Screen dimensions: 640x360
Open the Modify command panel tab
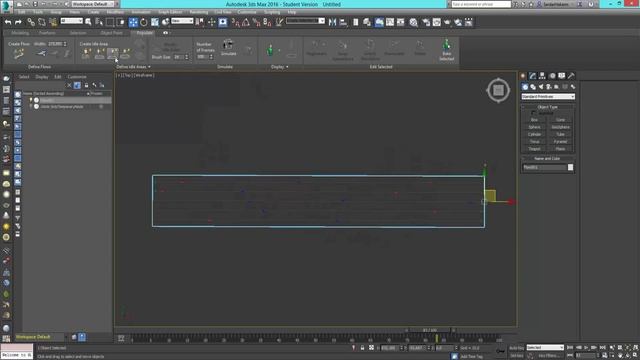(x=533, y=76)
